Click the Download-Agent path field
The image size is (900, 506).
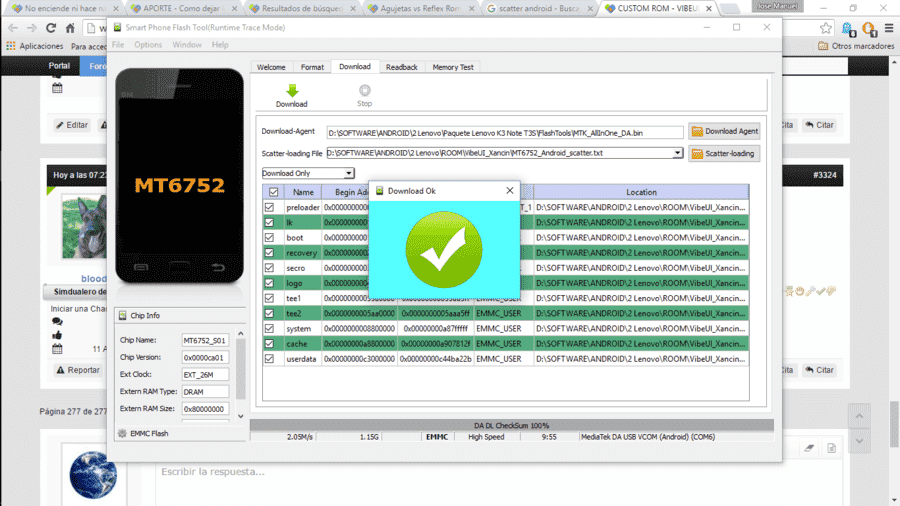pos(505,133)
